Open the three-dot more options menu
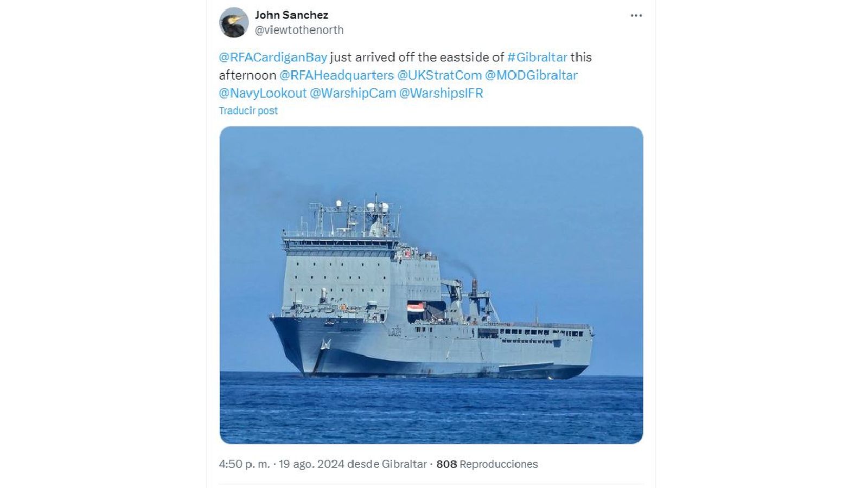Viewport: 868px width, 488px height. pyautogui.click(x=636, y=15)
